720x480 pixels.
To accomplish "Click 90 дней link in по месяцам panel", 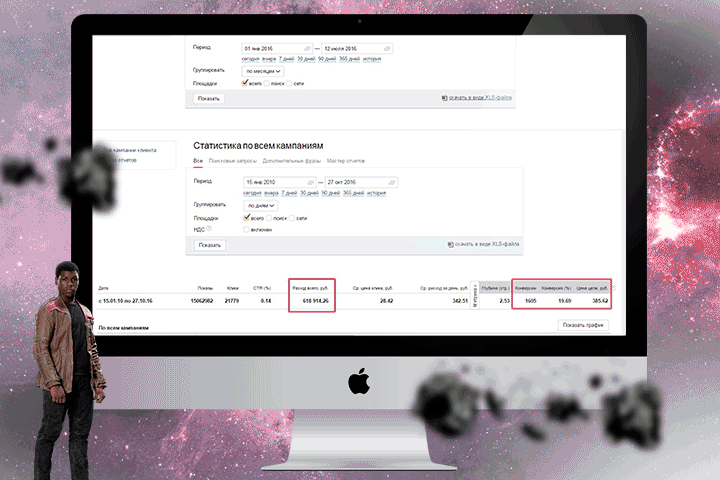I will point(327,59).
